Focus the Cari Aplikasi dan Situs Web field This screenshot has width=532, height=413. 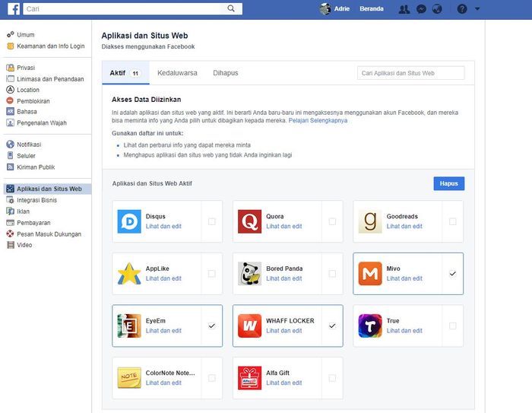point(411,73)
